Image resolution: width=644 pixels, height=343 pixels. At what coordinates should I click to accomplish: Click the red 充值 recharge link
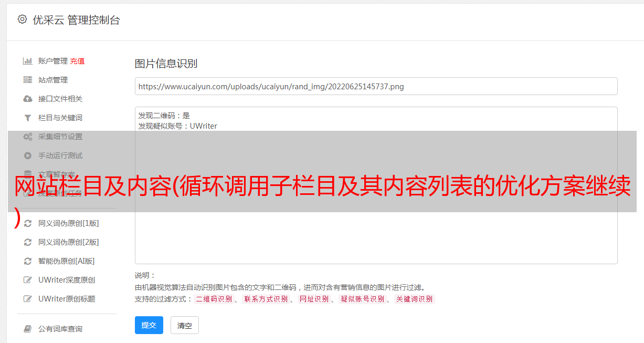tap(77, 61)
